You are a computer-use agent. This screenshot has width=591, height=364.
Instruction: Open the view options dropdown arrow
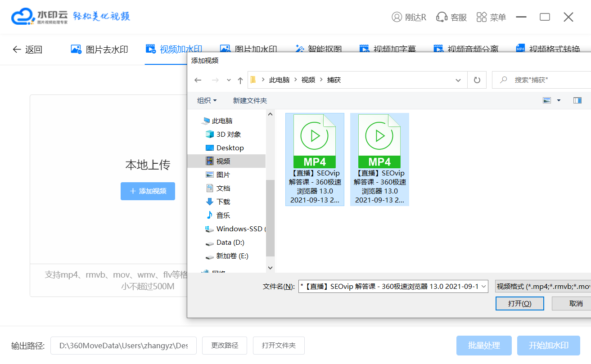click(559, 100)
